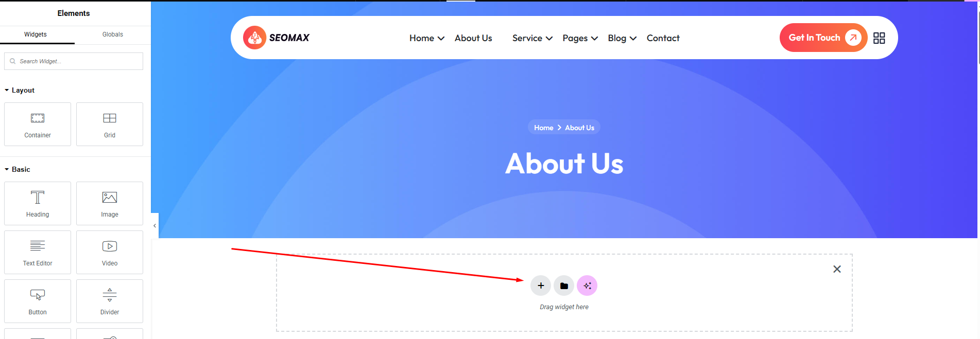Choose the Video widget
Screen dimensions: 980x339
[x=110, y=252]
